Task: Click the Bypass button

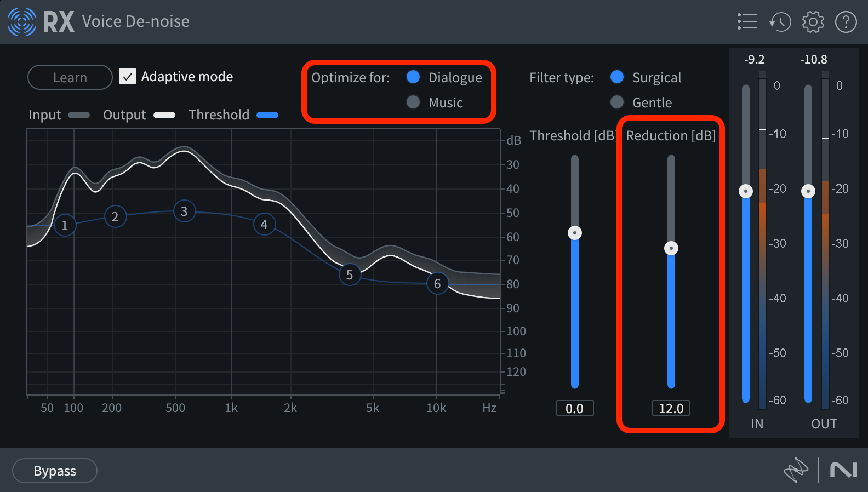Action: click(x=55, y=471)
